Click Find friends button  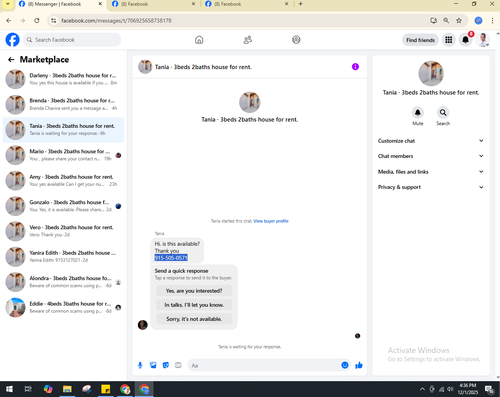click(x=420, y=40)
